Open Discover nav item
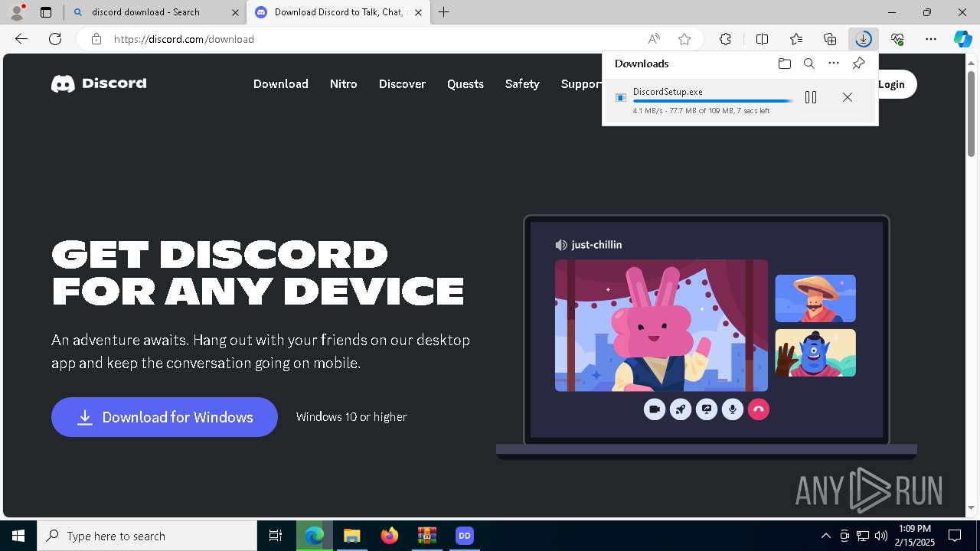980x551 pixels. pos(402,84)
